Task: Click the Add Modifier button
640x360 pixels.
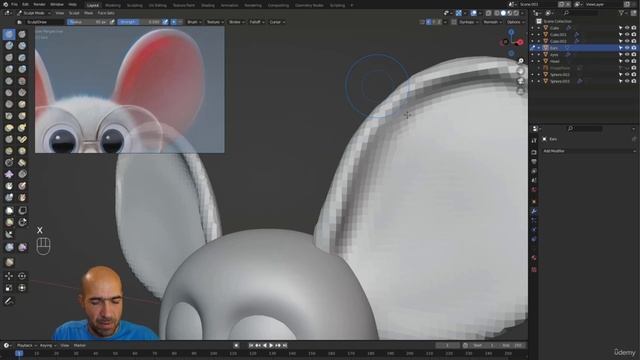Action: pyautogui.click(x=589, y=151)
